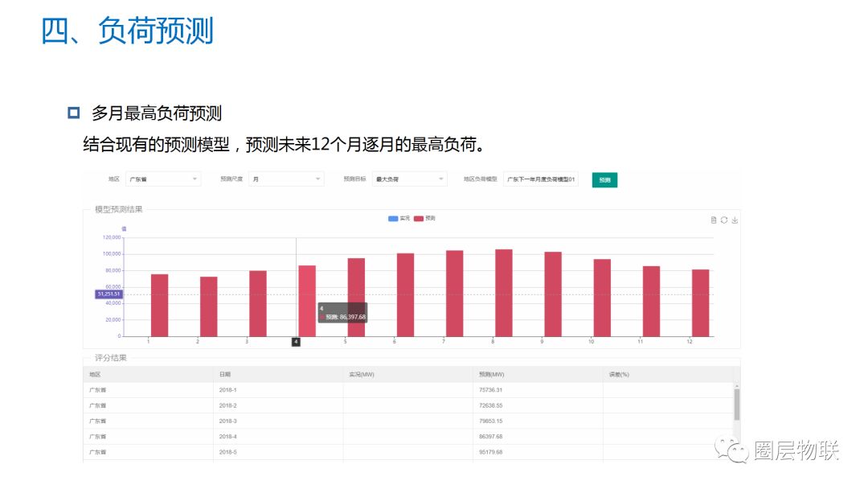The height and width of the screenshot is (489, 868).
Task: Select the 地区负荷模型 field
Action: coord(541,179)
